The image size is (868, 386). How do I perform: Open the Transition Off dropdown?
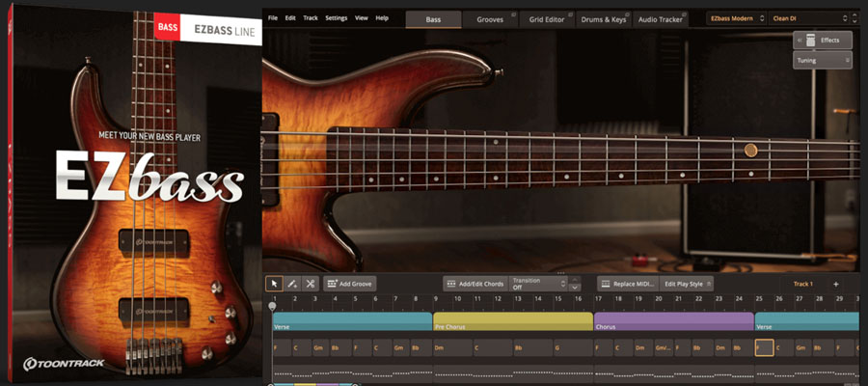(538, 284)
